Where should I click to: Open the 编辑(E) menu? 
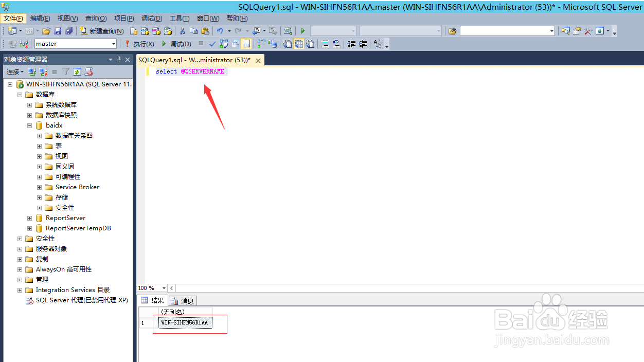pos(40,18)
